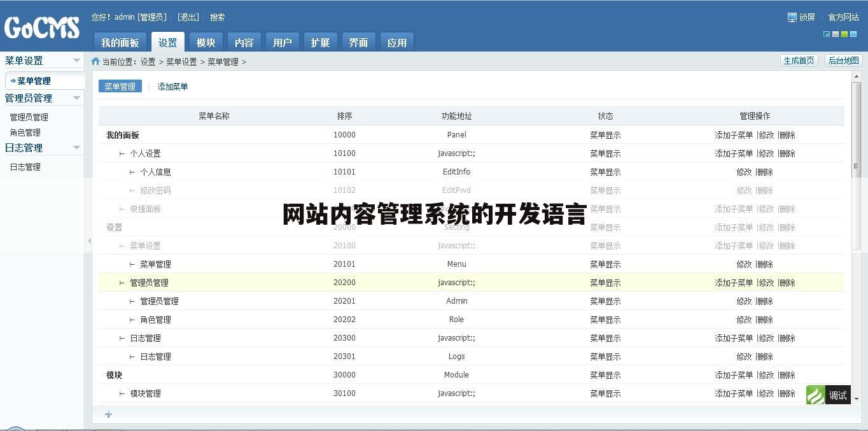Select the light blue theme swatch
This screenshot has width=868, height=431.
(853, 33)
